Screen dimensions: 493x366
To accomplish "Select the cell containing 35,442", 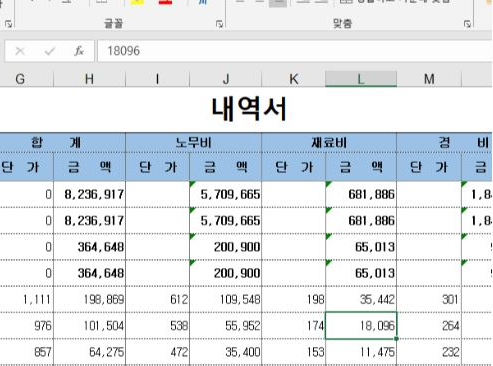I will (x=361, y=299).
